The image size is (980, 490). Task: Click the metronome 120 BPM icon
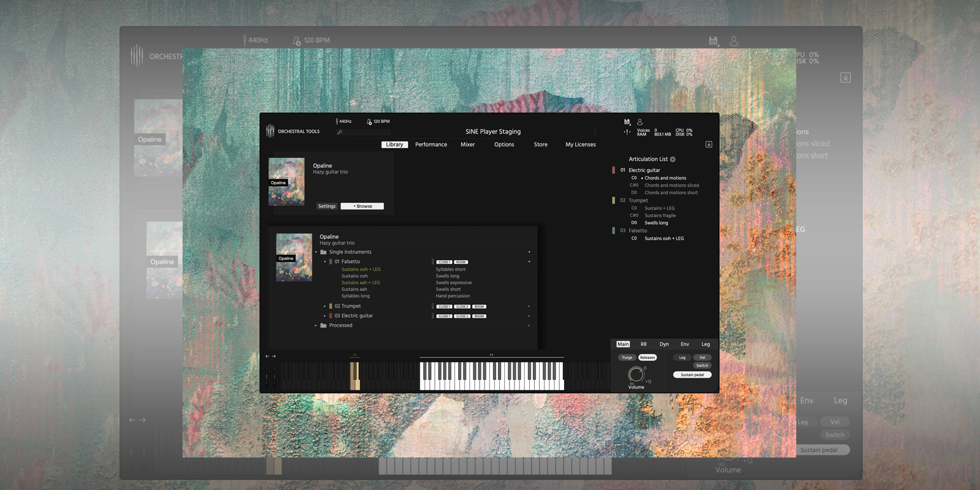369,121
